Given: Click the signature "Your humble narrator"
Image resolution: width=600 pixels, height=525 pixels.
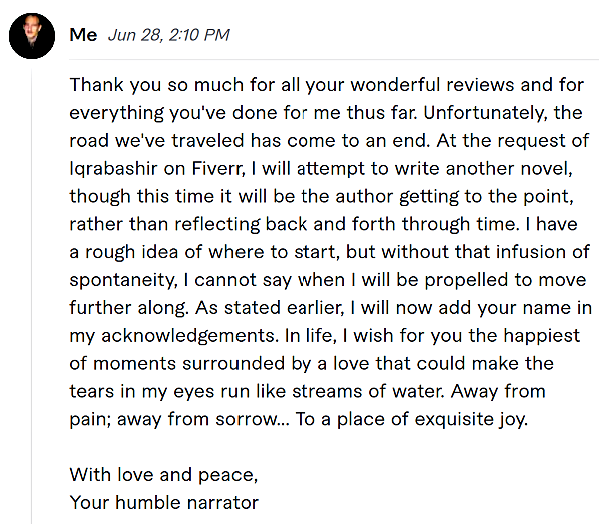Looking at the screenshot, I should pos(164,503).
